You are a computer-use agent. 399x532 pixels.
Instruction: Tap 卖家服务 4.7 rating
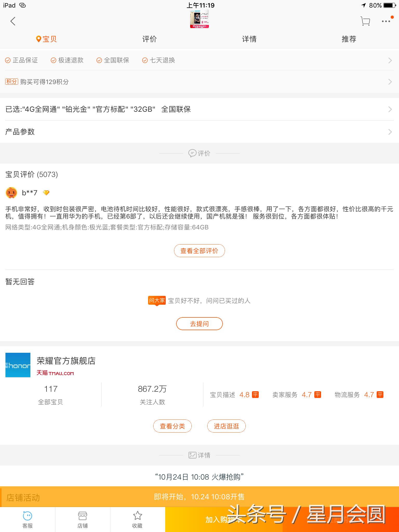[x=297, y=395]
